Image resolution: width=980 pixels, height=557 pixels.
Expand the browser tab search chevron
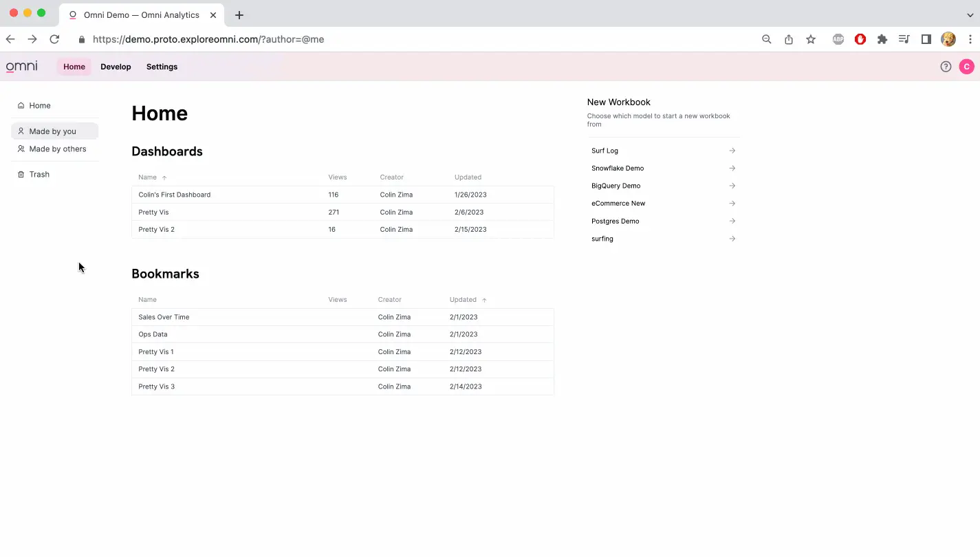point(970,14)
